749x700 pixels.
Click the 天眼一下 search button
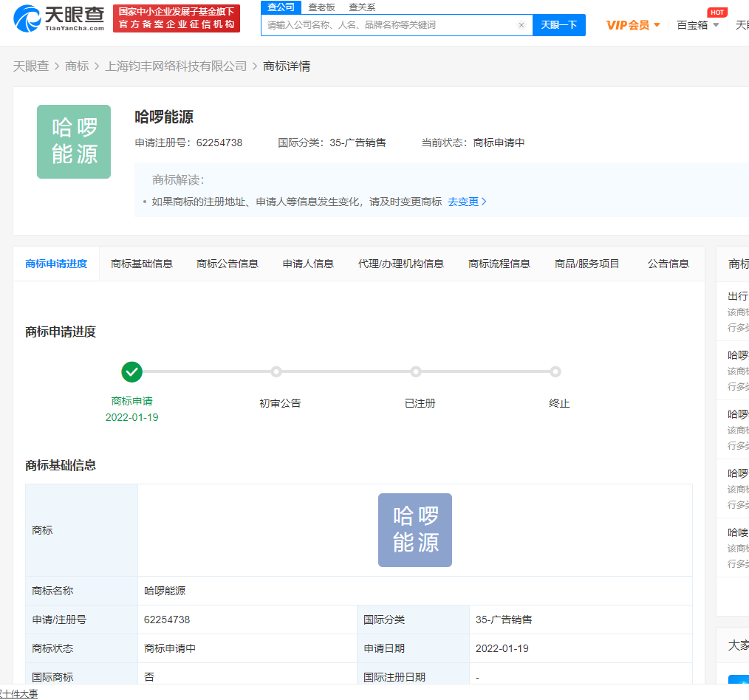coord(559,25)
